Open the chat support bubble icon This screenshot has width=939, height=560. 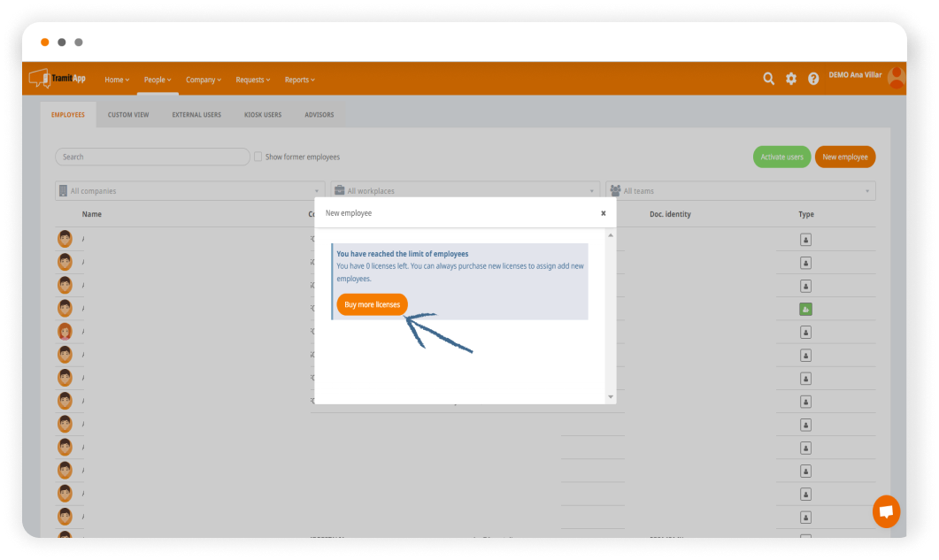(x=885, y=511)
